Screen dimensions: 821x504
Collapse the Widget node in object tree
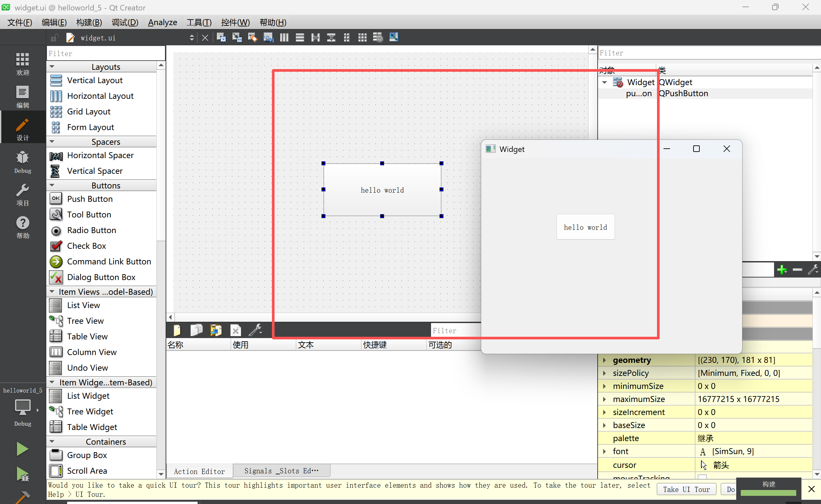pos(604,82)
